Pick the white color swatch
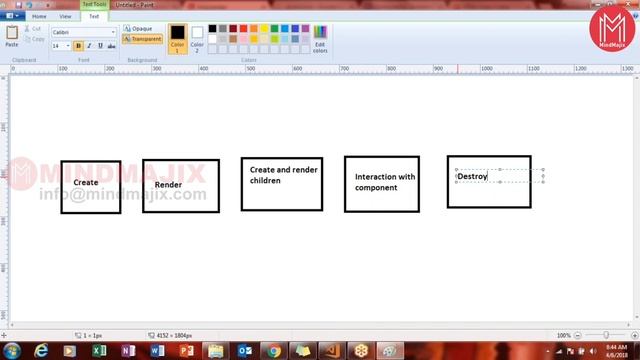The height and width of the screenshot is (360, 640). [212, 39]
